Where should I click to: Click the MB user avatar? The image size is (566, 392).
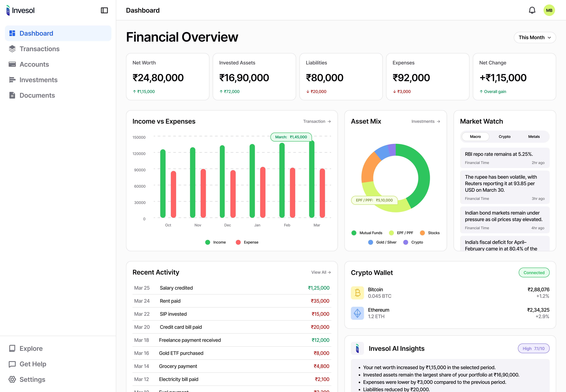[549, 10]
